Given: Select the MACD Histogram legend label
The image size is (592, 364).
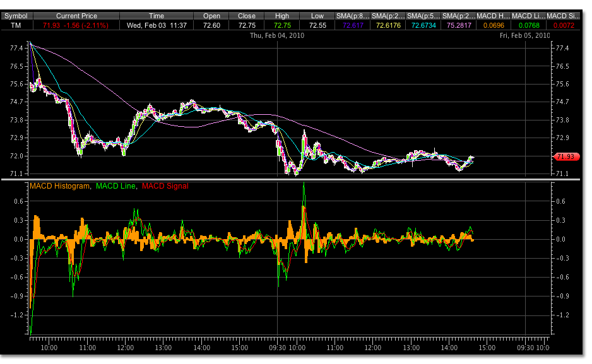Looking at the screenshot, I should point(60,186).
